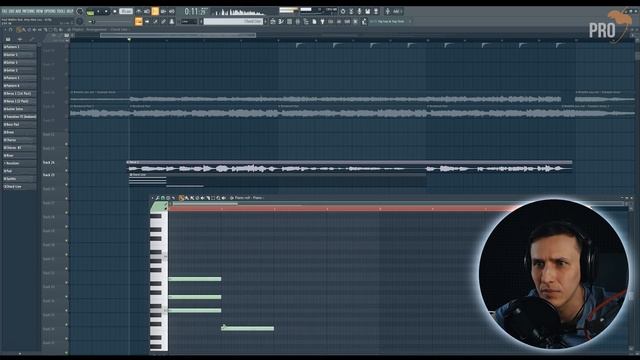Adjust the master pitch knob below volume
The width and height of the screenshot is (640, 360).
tap(80, 21)
